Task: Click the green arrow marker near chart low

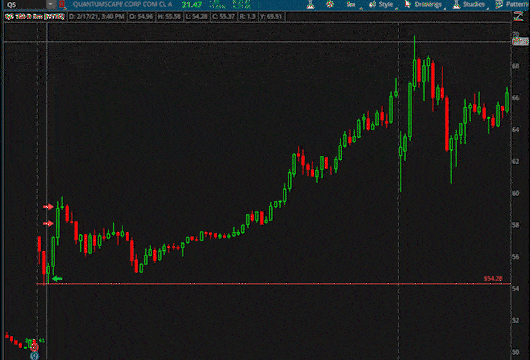Action: [58, 279]
